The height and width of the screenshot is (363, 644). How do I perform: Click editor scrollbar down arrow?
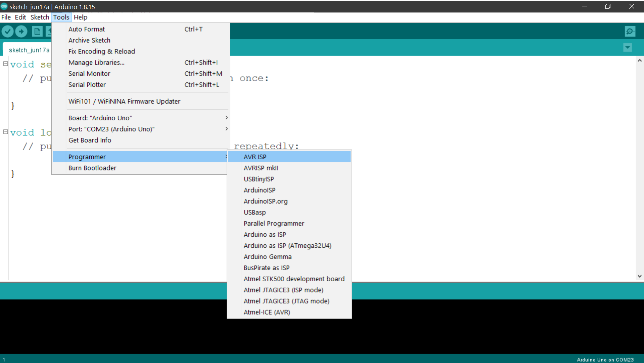640,276
